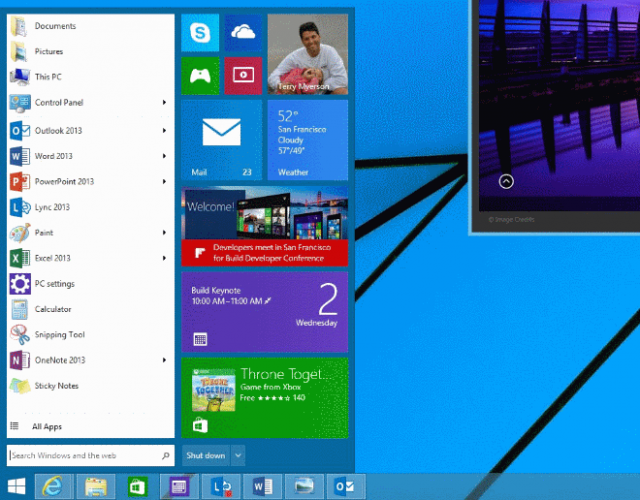Launch Excel 2013
Image resolution: width=640 pixels, height=500 pixels.
91,258
